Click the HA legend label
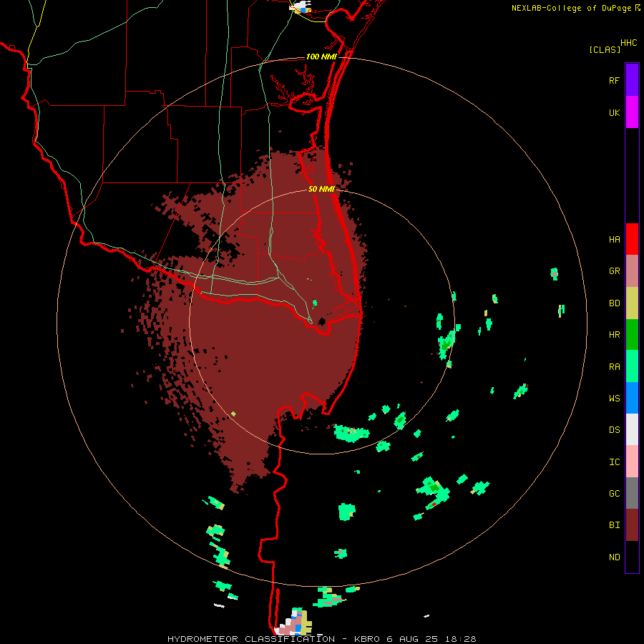This screenshot has height=644, width=644. pos(614,240)
